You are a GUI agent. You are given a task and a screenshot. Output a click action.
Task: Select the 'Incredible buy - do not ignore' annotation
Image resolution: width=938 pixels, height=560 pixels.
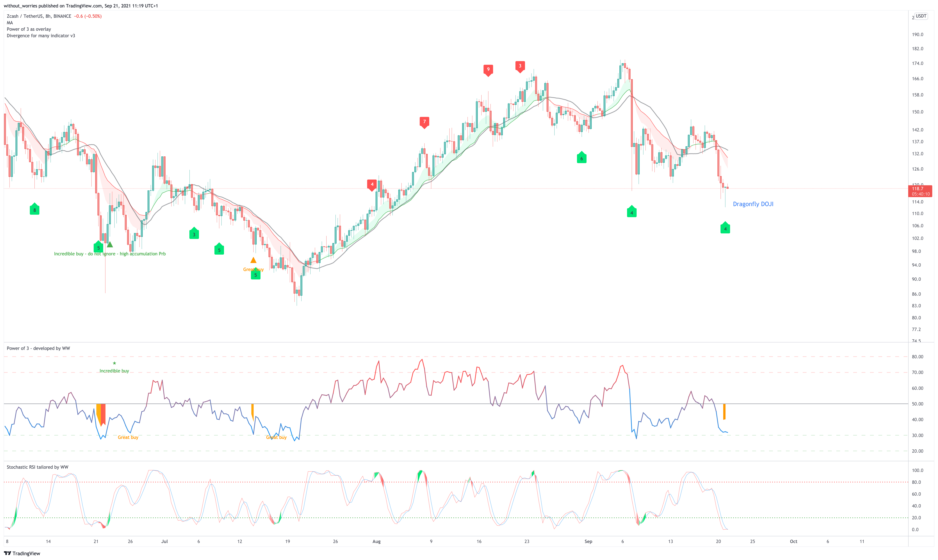110,254
